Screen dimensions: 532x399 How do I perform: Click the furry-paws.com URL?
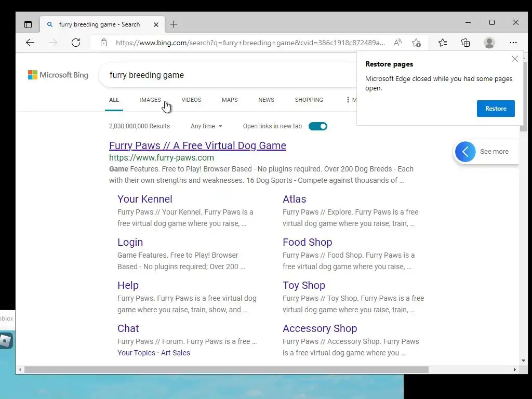(162, 158)
